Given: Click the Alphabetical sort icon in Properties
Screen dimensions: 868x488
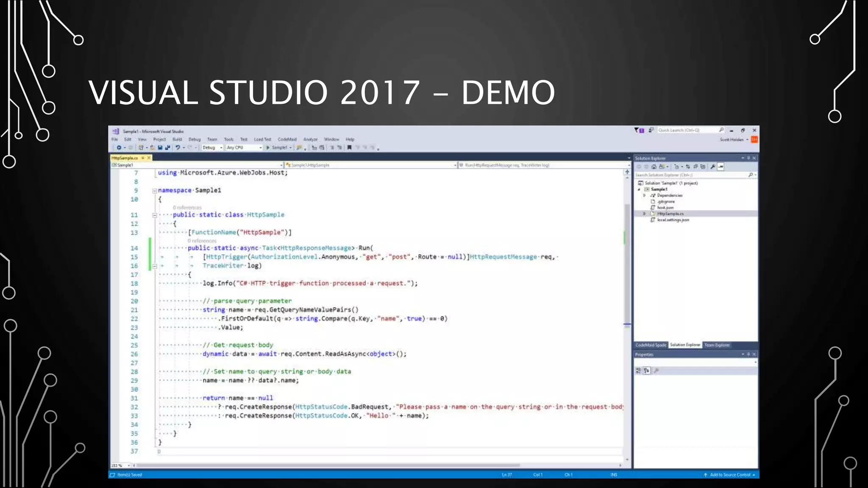Looking at the screenshot, I should click(x=647, y=371).
